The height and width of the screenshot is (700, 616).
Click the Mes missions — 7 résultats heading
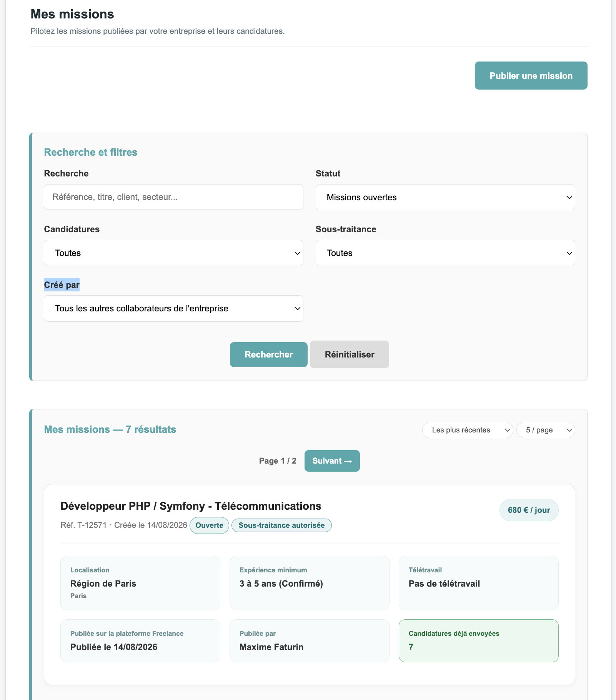tap(110, 429)
